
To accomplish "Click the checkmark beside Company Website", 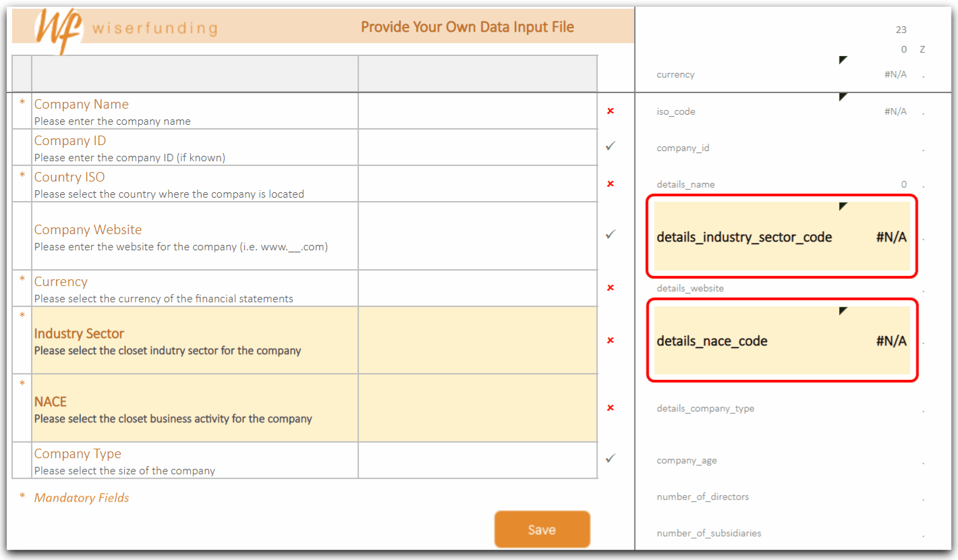I will (x=610, y=233).
